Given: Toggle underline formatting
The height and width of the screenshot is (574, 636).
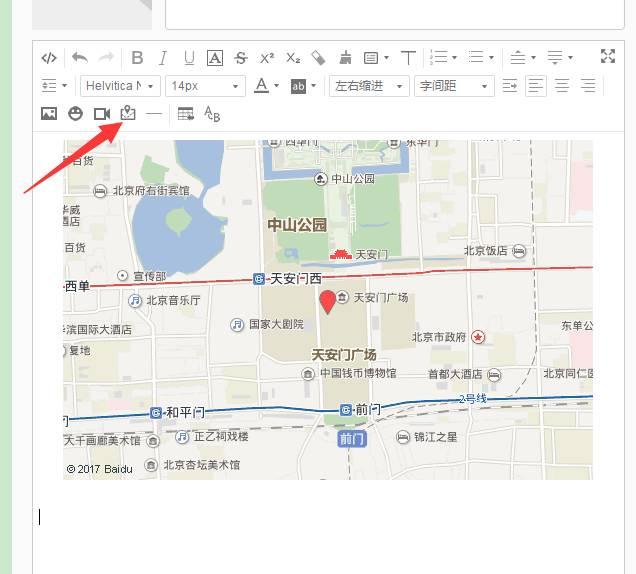Looking at the screenshot, I should click(x=189, y=58).
